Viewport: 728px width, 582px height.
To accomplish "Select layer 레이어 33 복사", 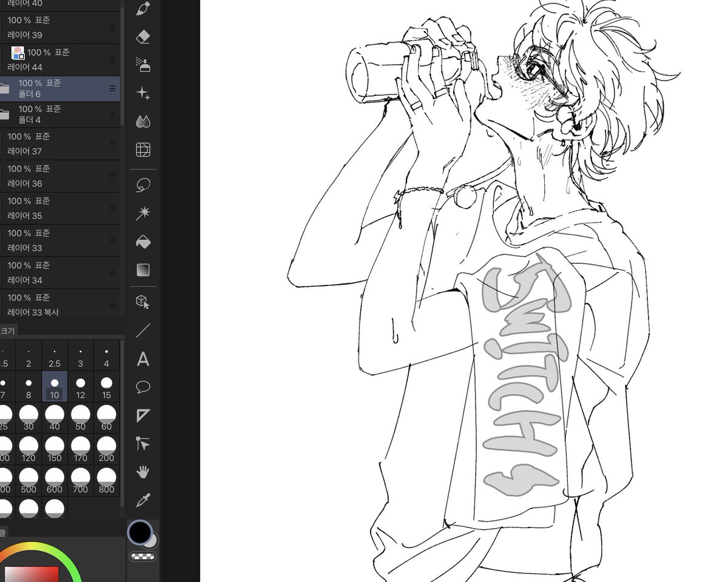I will tap(60, 303).
